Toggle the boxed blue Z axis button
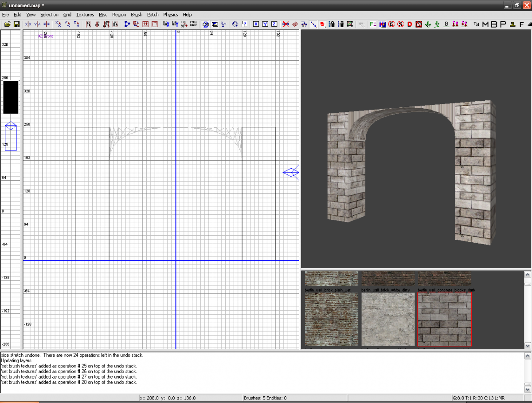This screenshot has width=532, height=403. tap(274, 24)
